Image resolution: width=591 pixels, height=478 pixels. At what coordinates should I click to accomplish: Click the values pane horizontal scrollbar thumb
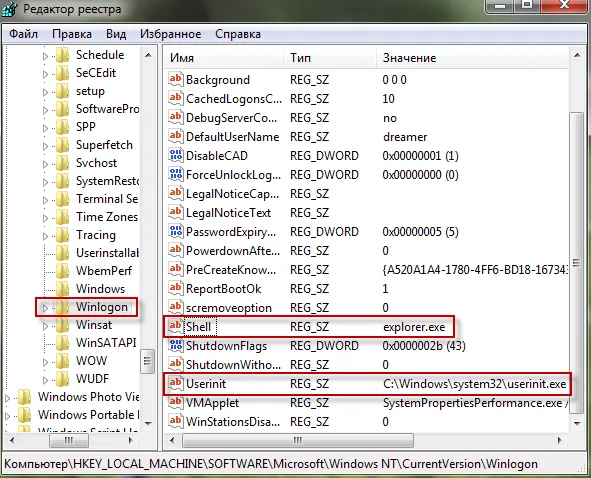pos(298,440)
